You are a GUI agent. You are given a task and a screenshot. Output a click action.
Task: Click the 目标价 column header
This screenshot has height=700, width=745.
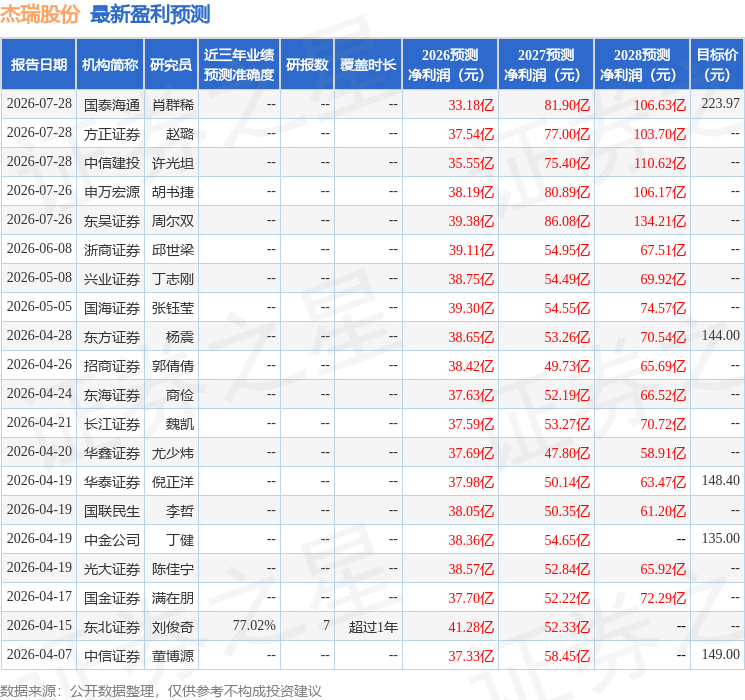(x=717, y=65)
